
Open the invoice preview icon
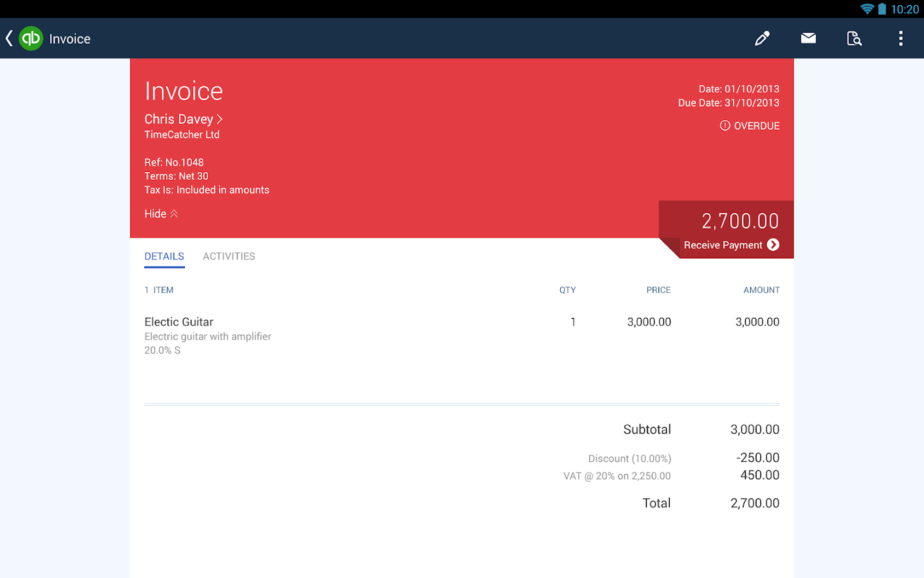(854, 39)
